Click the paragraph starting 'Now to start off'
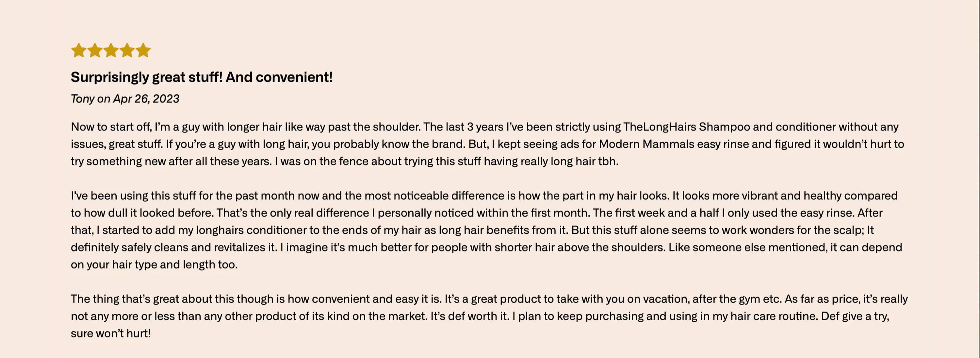The image size is (980, 358). pos(487,144)
